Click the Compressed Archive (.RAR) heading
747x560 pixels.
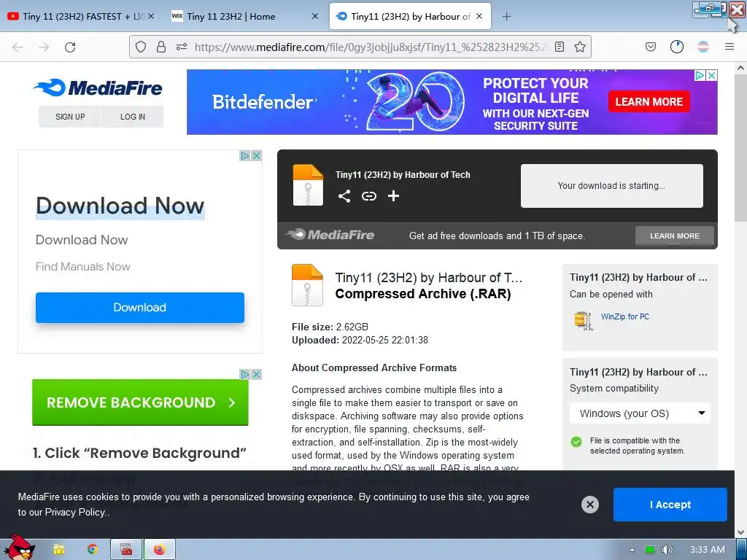point(423,294)
